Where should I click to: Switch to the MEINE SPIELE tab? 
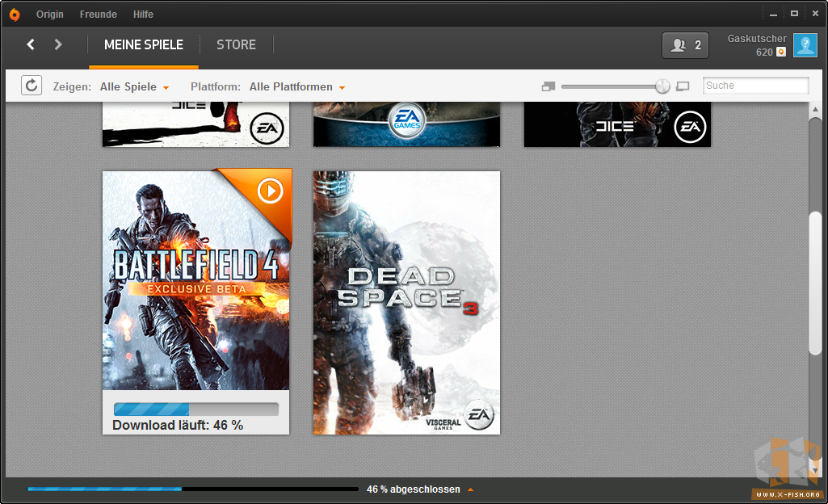[144, 45]
